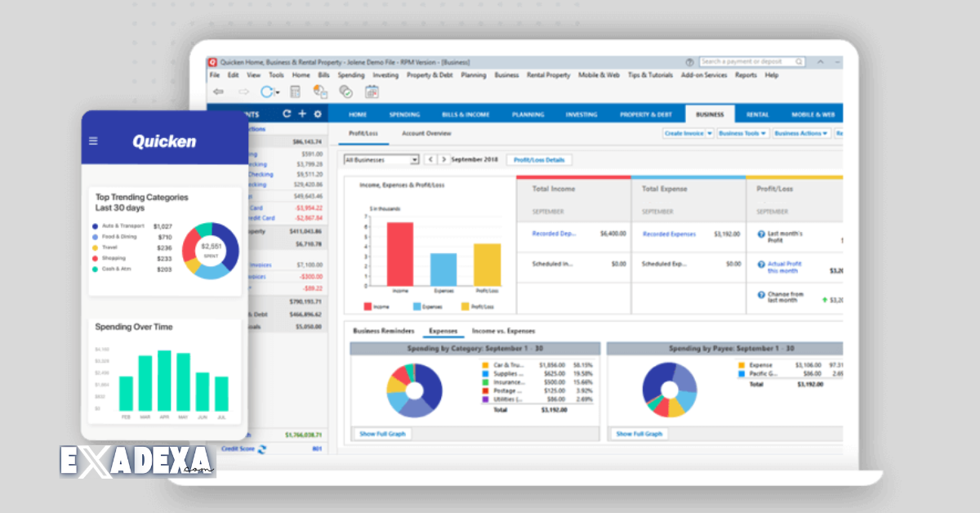Refresh accounts using the sidebar refresh icon
This screenshot has width=980, height=513.
[287, 114]
